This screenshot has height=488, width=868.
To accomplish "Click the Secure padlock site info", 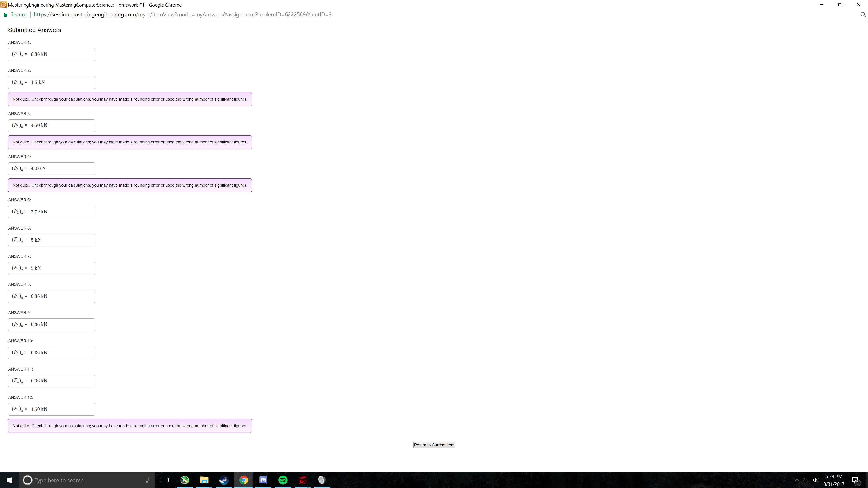I will click(x=15, y=14).
